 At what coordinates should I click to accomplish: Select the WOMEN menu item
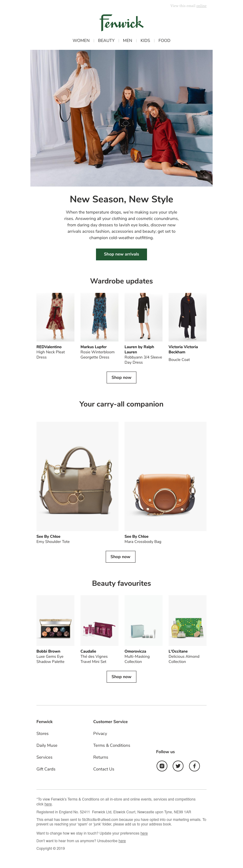pyautogui.click(x=81, y=40)
